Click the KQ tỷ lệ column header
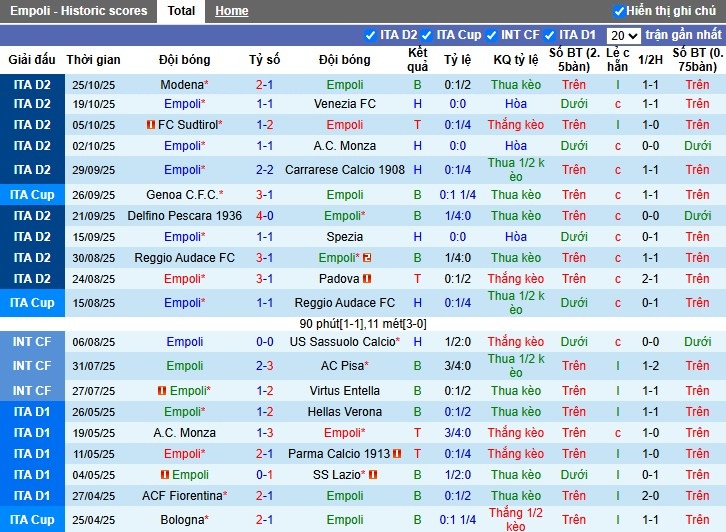Screen dimensions: 726x532 pos(516,60)
